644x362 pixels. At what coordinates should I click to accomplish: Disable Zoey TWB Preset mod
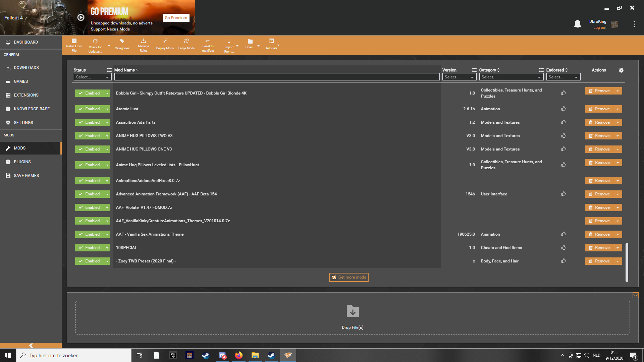point(90,261)
